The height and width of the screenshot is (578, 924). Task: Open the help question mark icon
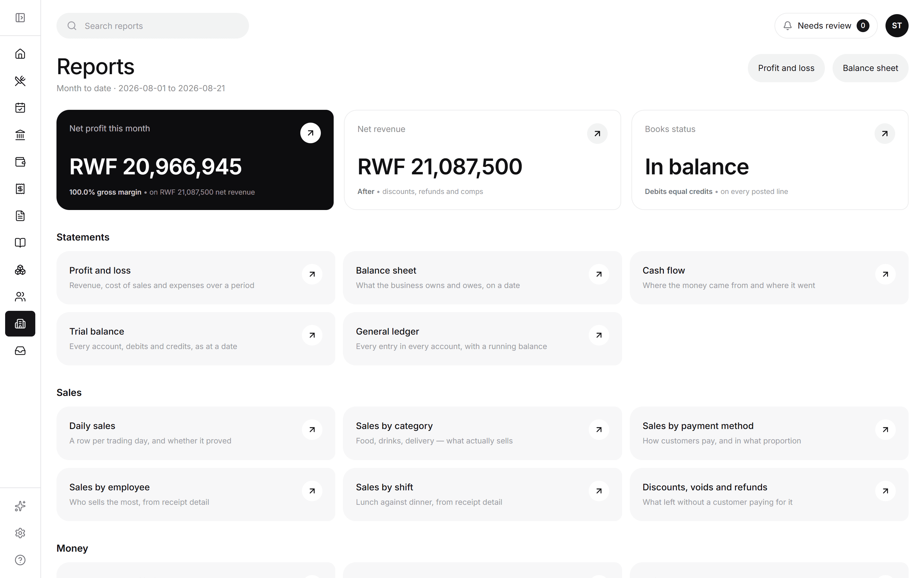[20, 560]
